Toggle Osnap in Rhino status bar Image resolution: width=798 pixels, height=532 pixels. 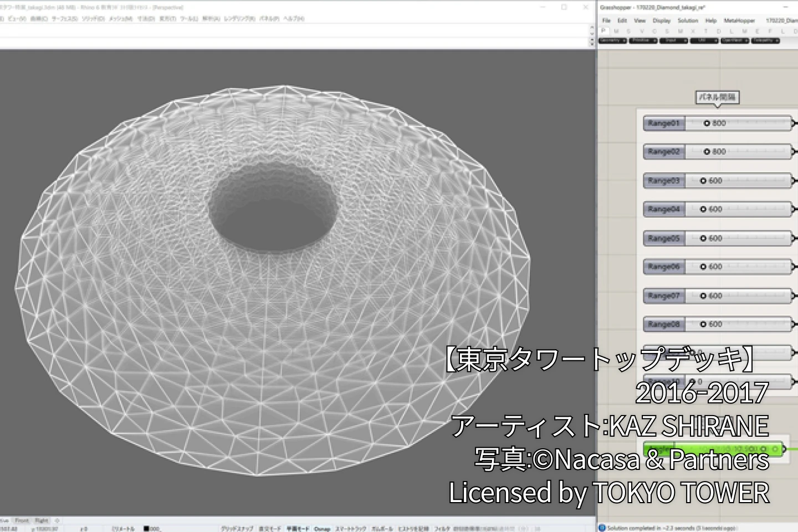pyautogui.click(x=322, y=529)
